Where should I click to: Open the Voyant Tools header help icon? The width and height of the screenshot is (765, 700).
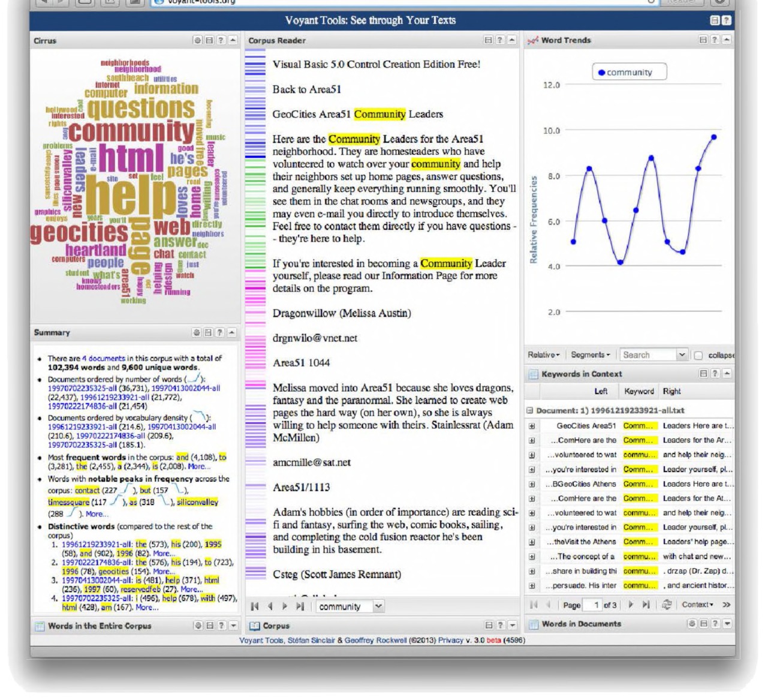(x=726, y=20)
